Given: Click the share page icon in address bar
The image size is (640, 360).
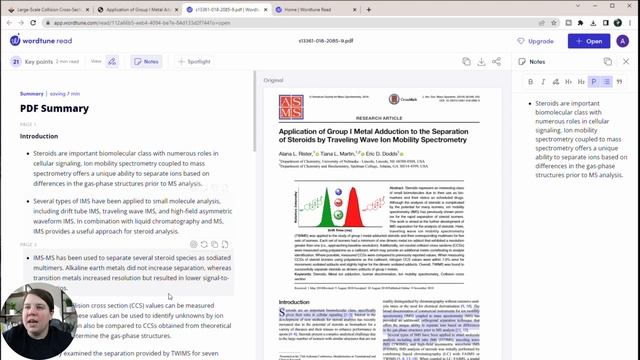Looking at the screenshot, I should point(542,23).
